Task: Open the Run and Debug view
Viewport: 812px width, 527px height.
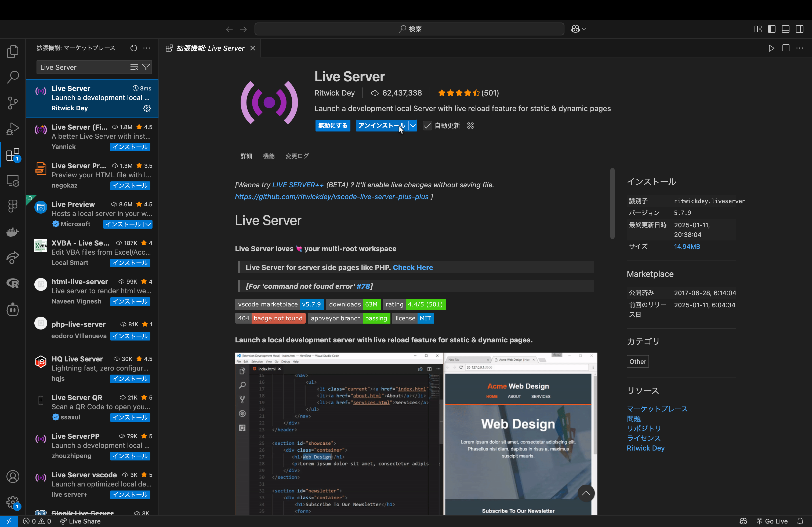Action: [13, 129]
